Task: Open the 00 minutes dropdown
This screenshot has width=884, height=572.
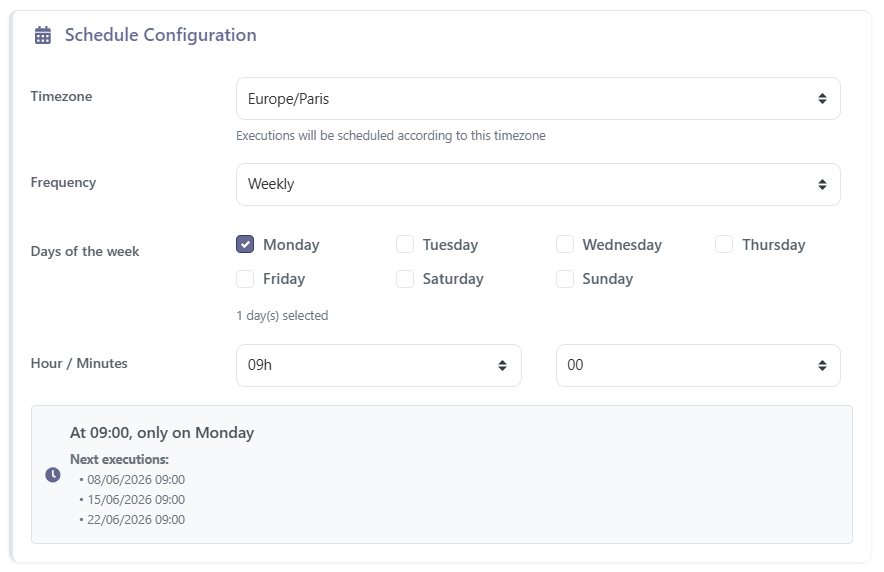Action: point(698,365)
